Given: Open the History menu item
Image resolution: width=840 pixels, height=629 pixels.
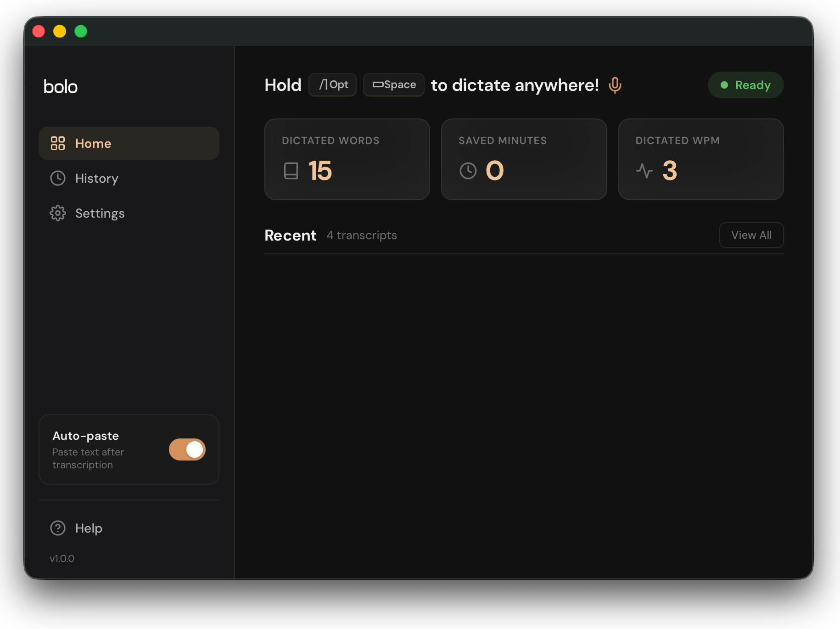Looking at the screenshot, I should [97, 178].
